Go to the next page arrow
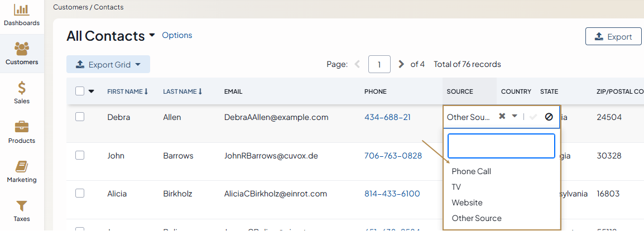The height and width of the screenshot is (245, 644). point(401,64)
